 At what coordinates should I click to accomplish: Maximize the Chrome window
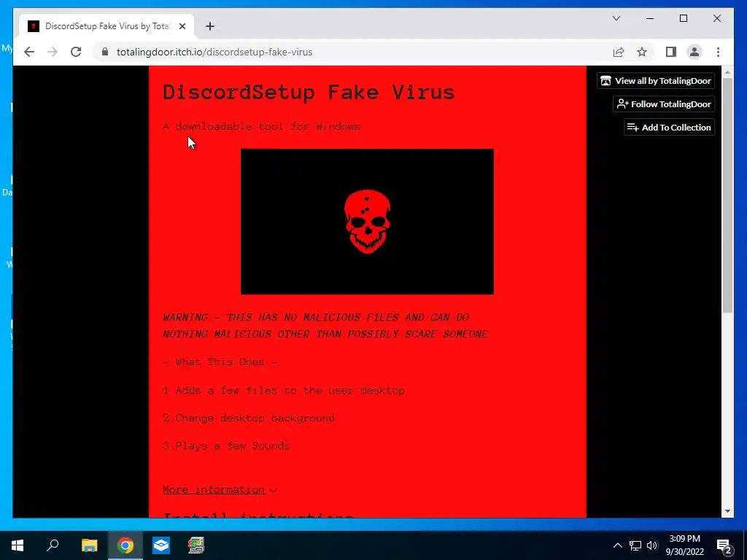point(683,18)
